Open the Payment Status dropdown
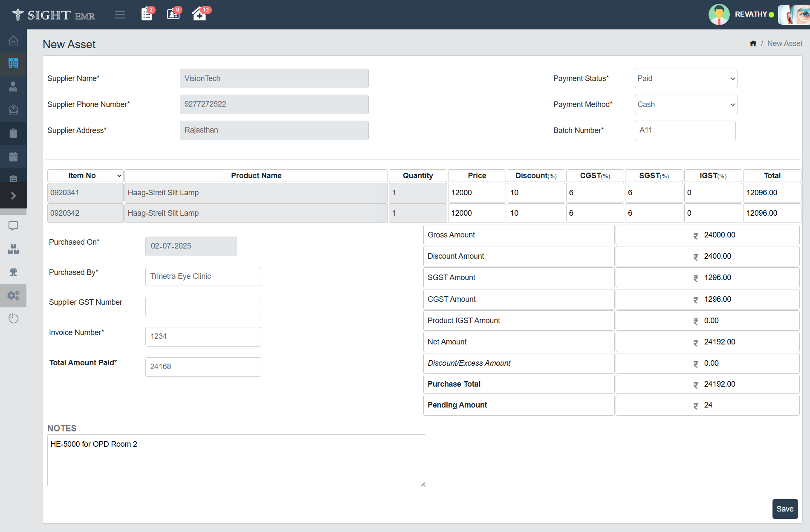 686,78
